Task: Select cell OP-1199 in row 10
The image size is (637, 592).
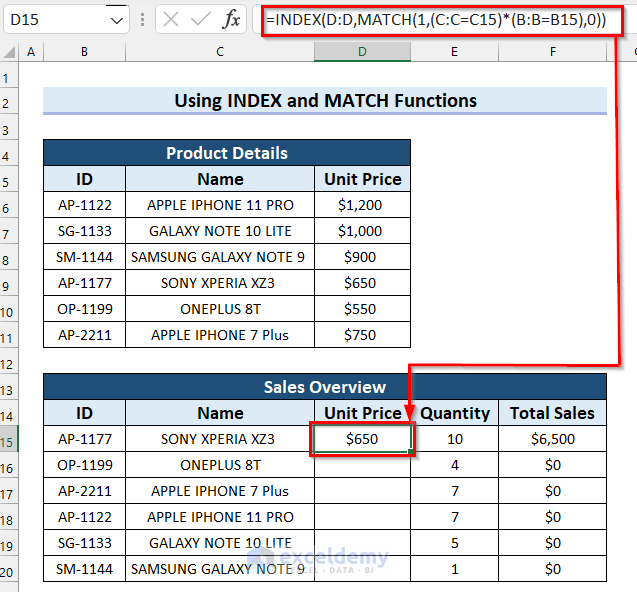Action: point(84,309)
